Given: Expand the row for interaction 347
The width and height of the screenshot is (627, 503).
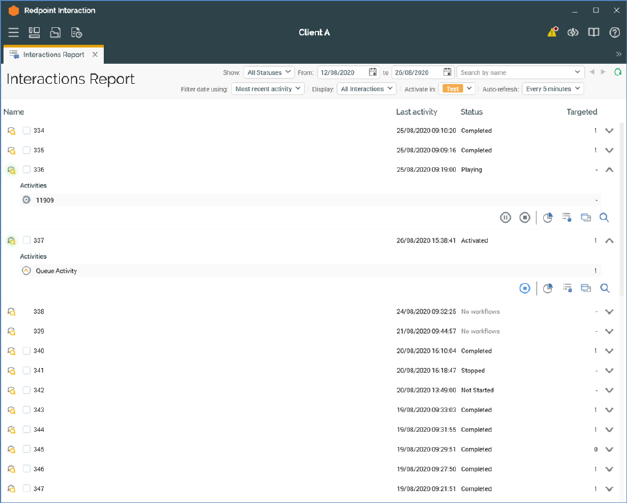Looking at the screenshot, I should pos(609,489).
